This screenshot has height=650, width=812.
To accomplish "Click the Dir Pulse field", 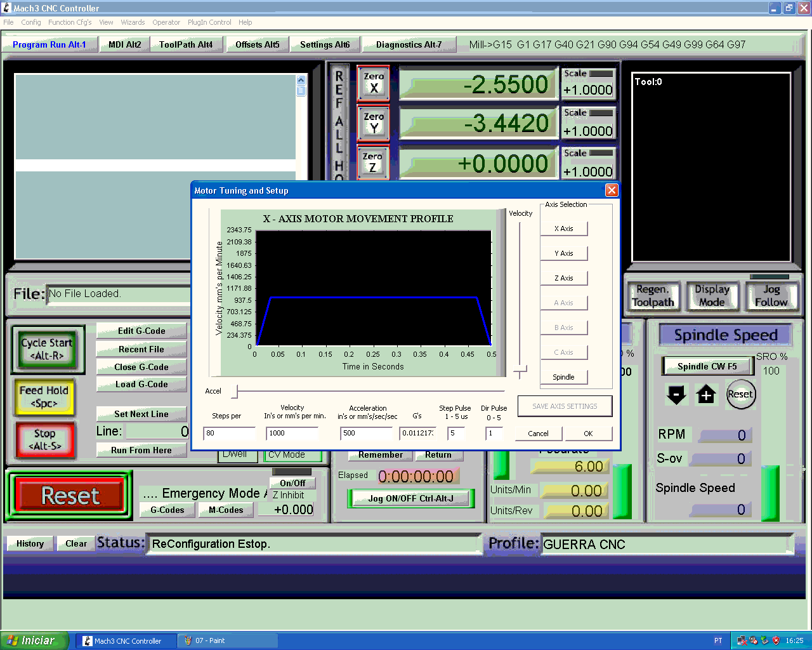I will (494, 433).
